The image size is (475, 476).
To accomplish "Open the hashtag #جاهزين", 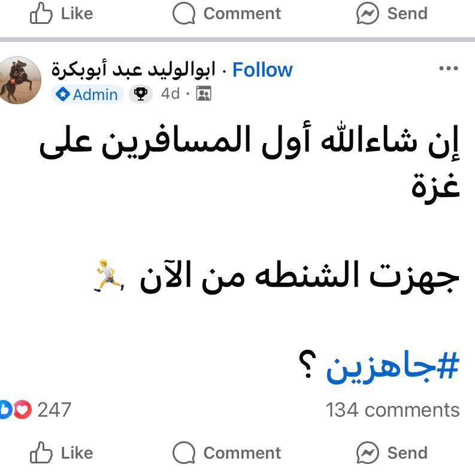I will point(392,367).
